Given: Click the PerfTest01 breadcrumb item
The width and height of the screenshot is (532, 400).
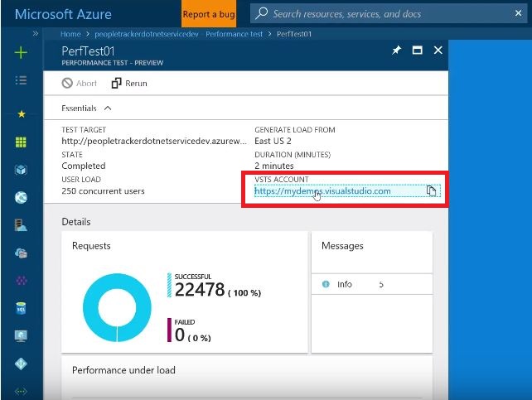Looking at the screenshot, I should click(294, 34).
